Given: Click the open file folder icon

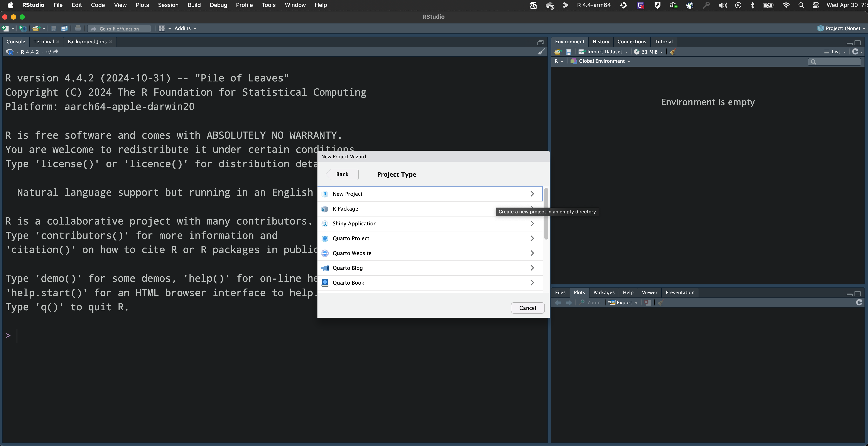Looking at the screenshot, I should coord(36,29).
